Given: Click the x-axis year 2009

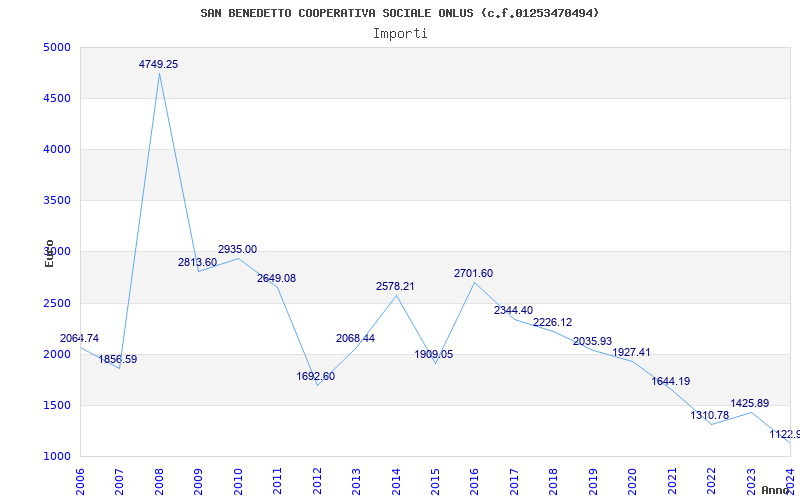Looking at the screenshot, I should point(198,481).
